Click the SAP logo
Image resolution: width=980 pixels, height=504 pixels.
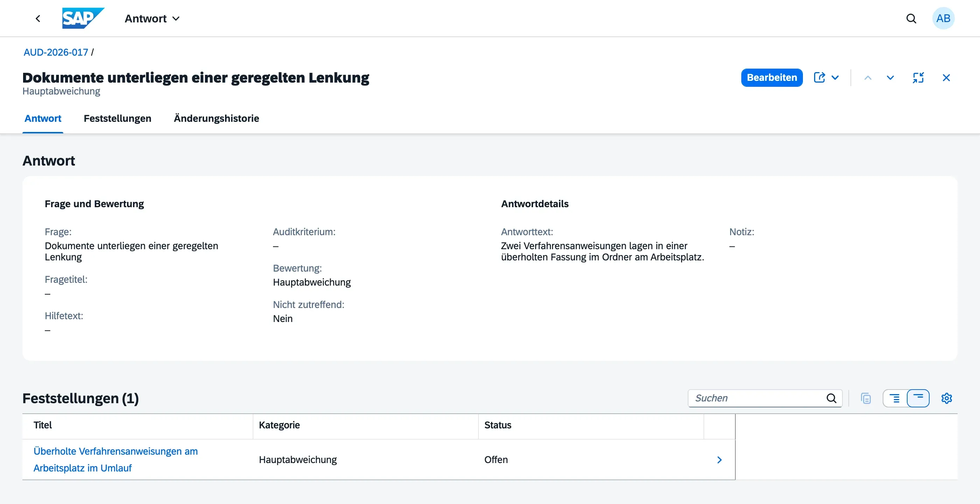pyautogui.click(x=83, y=18)
